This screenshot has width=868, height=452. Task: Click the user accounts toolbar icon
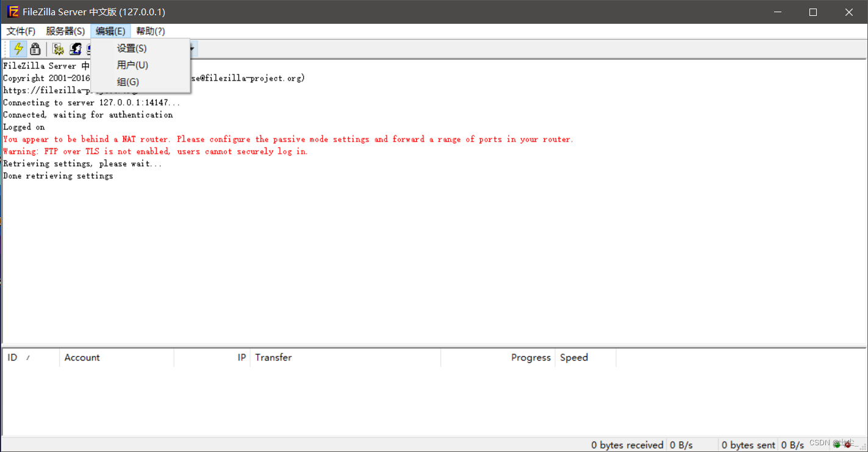[74, 49]
